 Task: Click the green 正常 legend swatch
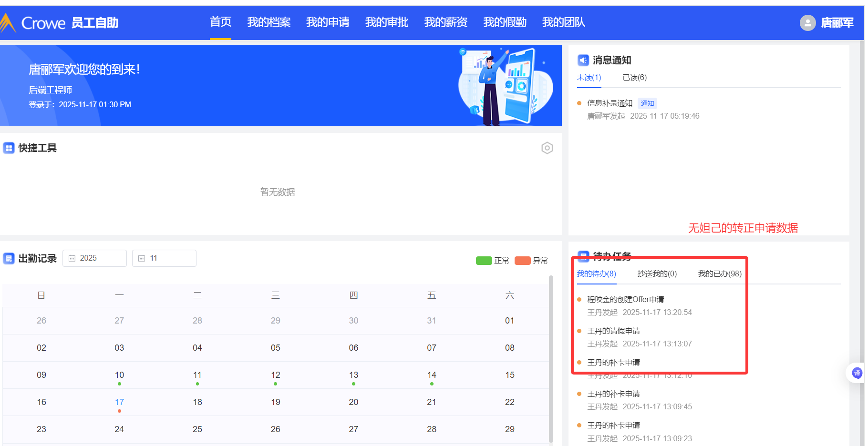(x=484, y=261)
